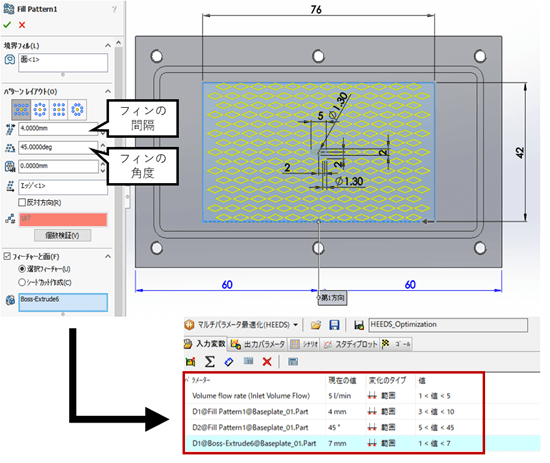Select the シートカット作成(C) radio button

pos(22,282)
